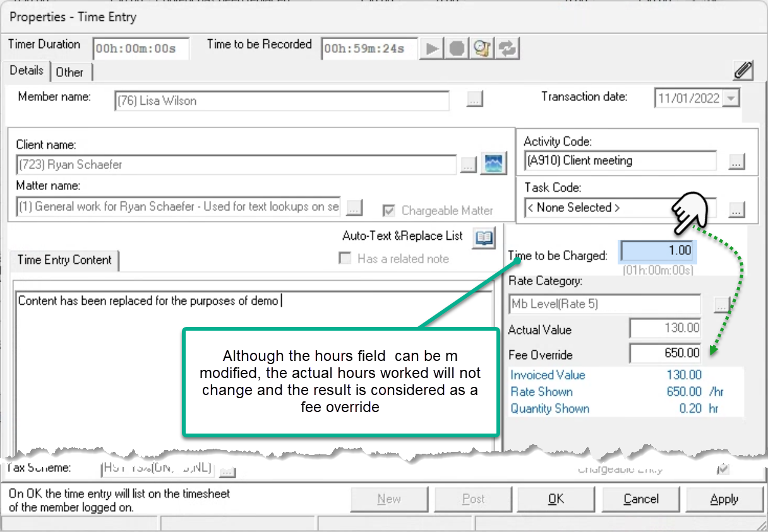The width and height of the screenshot is (768, 532).
Task: Click the Rate Category field
Action: point(605,304)
